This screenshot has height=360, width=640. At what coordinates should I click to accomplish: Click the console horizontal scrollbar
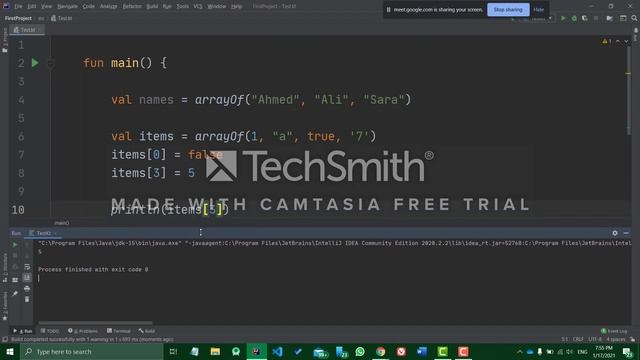95,323
